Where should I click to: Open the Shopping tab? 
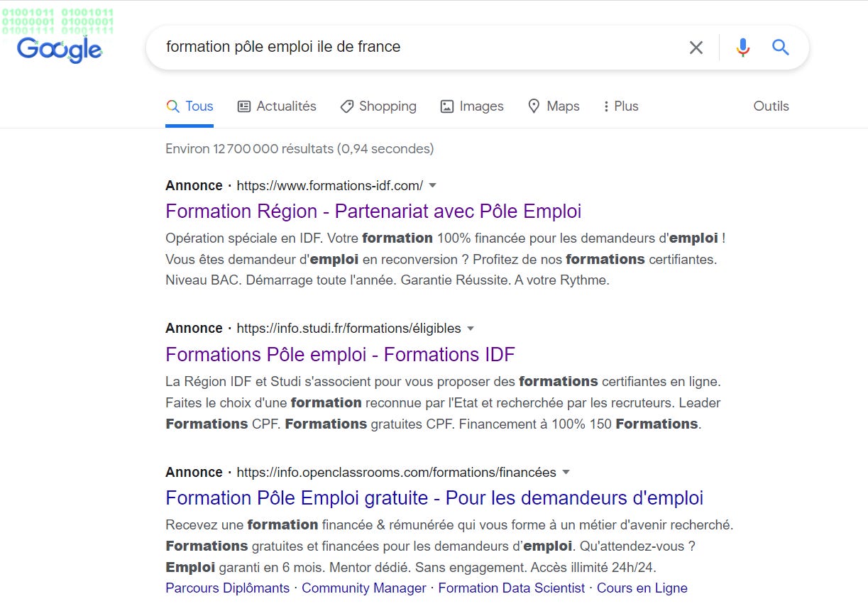click(378, 106)
